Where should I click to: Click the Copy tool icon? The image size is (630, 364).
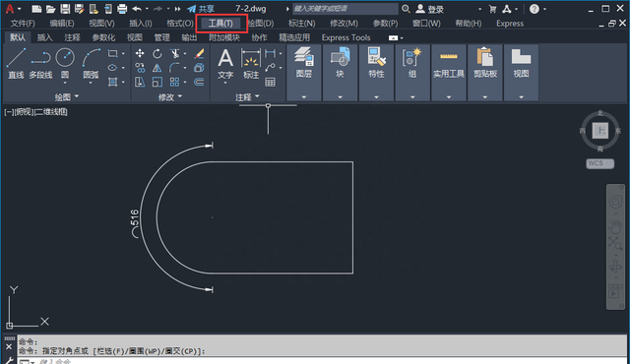click(140, 68)
